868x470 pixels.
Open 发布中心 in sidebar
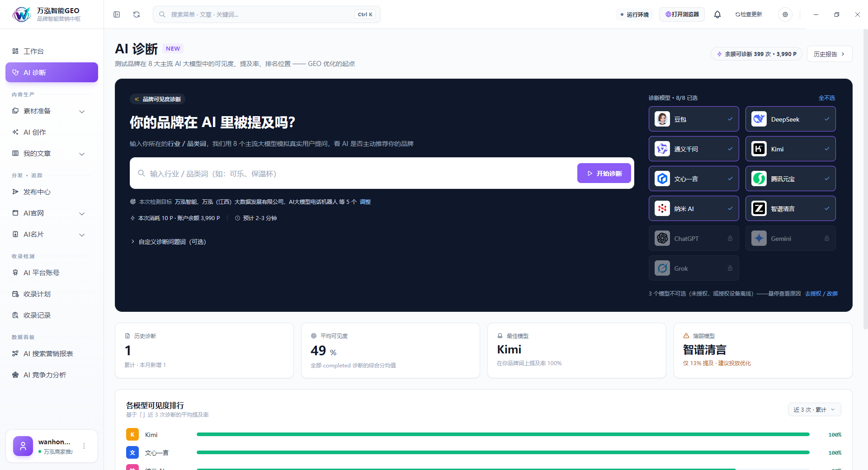click(52, 192)
